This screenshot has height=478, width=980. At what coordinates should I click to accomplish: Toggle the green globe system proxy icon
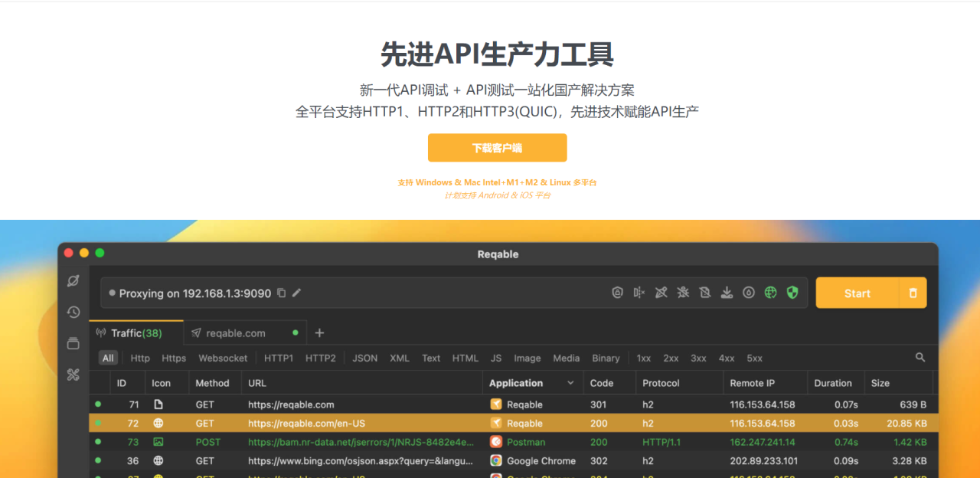(771, 293)
